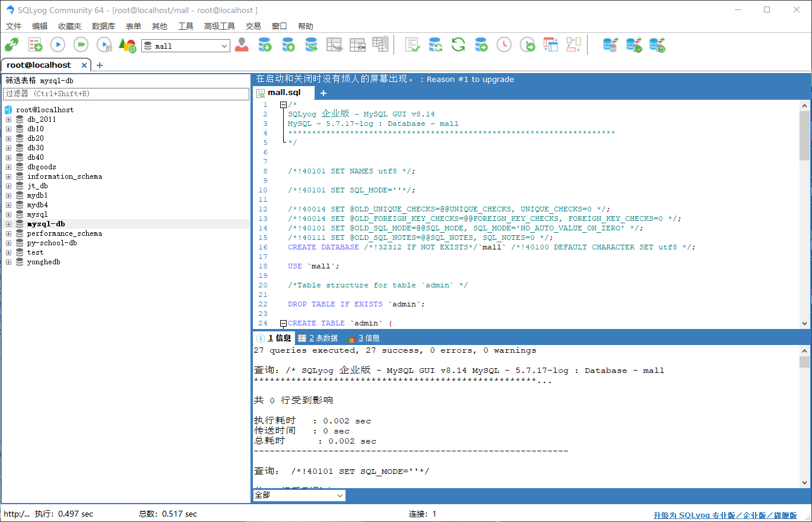Select the mall.sql editor tab

click(x=284, y=93)
